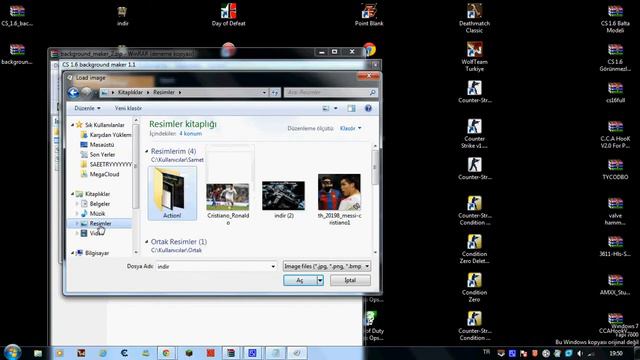Click Kitaplıklar in the address breadcrumb
The width and height of the screenshot is (640, 360).
(130, 93)
